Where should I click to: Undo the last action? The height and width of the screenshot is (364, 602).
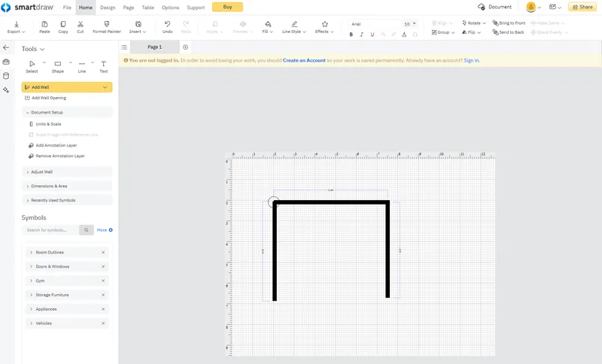167,27
